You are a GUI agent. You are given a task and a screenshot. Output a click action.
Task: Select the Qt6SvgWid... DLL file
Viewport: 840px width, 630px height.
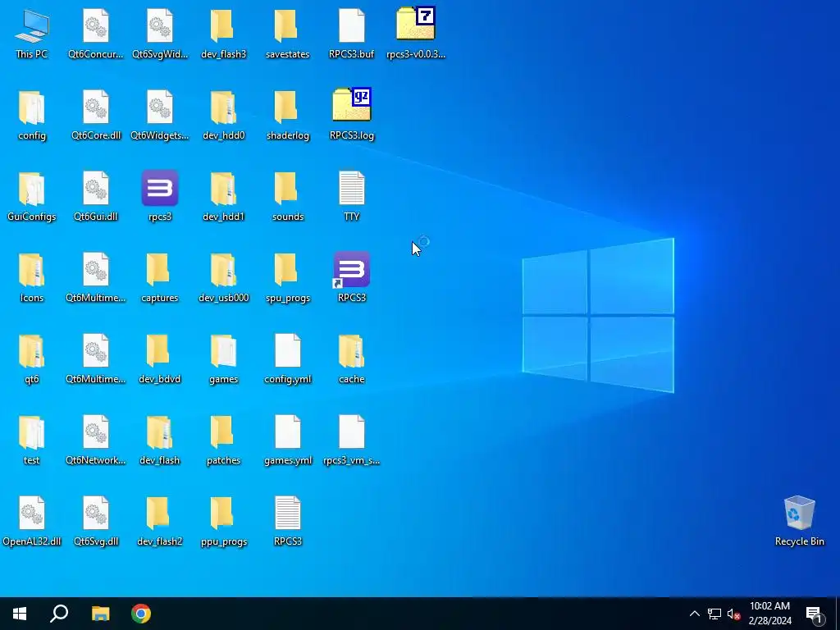160,33
